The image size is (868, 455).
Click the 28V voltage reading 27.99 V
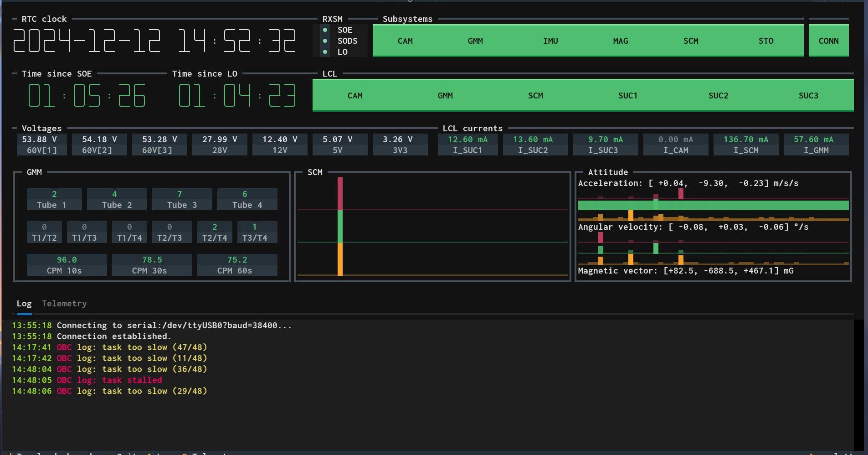click(220, 145)
